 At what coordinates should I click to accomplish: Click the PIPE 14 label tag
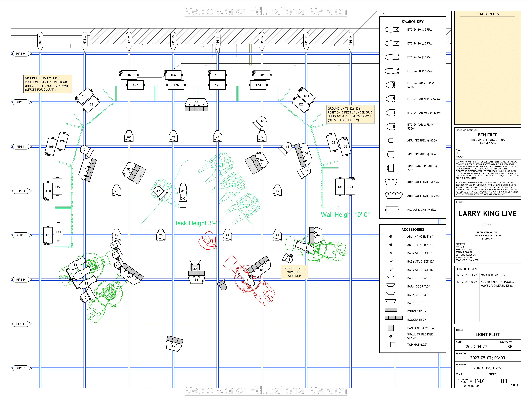(351, 41)
